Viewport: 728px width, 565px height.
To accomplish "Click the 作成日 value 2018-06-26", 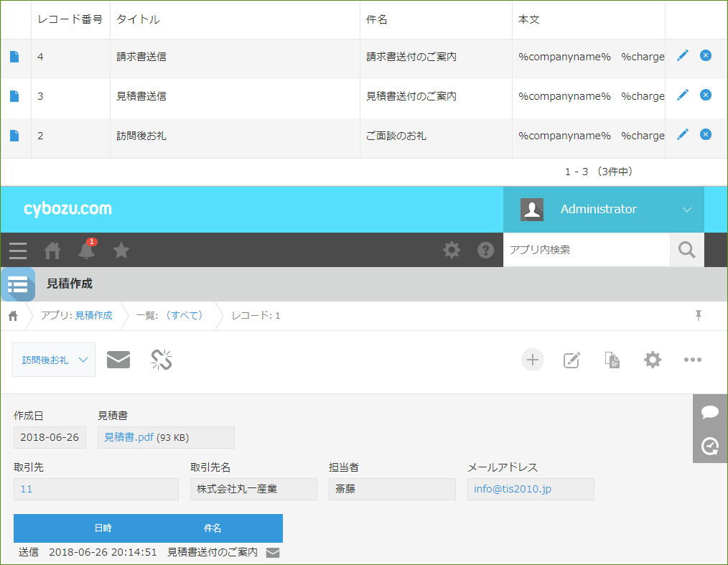I will pyautogui.click(x=50, y=437).
